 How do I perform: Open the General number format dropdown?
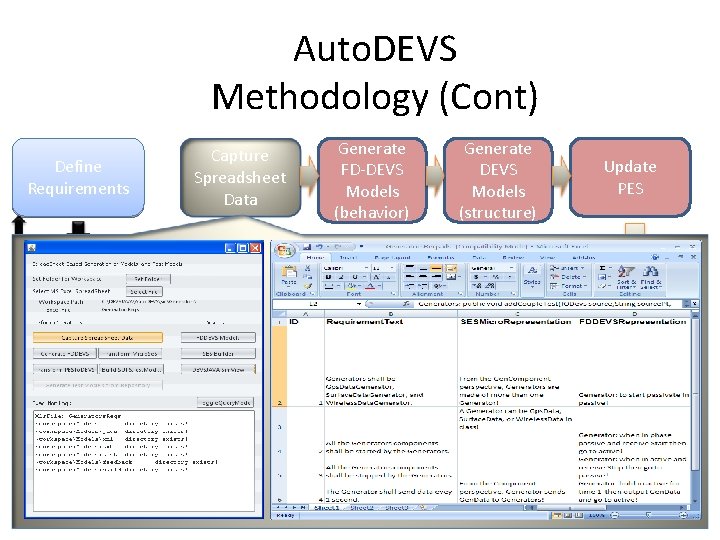point(511,268)
